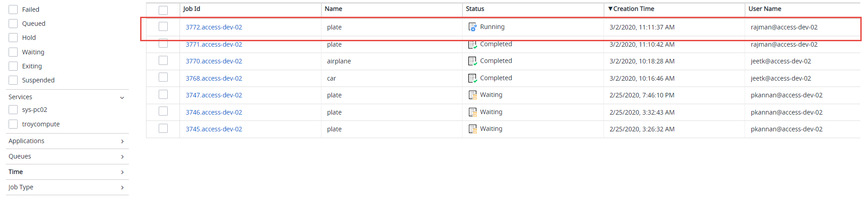Collapse the Services filter section
868x207 pixels.
[122, 97]
